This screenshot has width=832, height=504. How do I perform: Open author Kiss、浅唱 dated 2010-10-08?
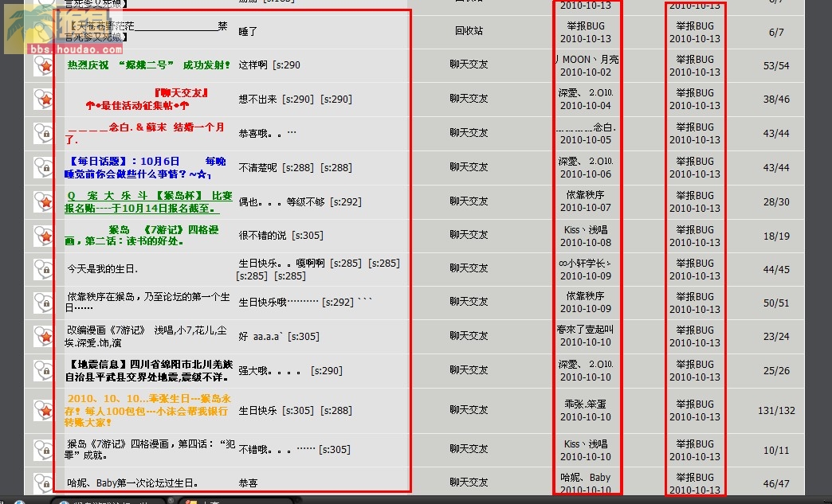click(586, 229)
